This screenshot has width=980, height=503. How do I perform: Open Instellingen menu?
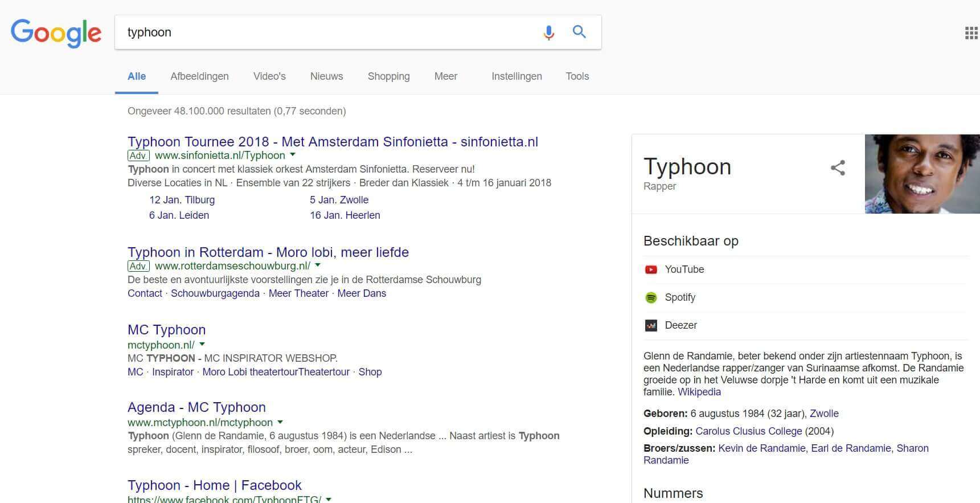point(516,76)
